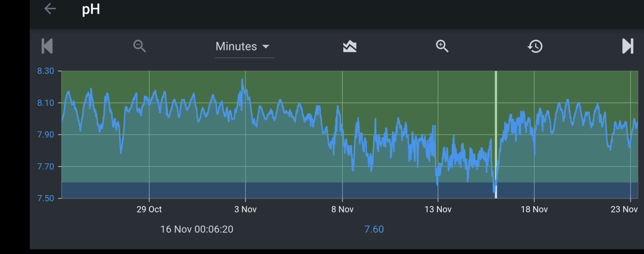
Task: Click the pH page title
Action: (x=91, y=10)
